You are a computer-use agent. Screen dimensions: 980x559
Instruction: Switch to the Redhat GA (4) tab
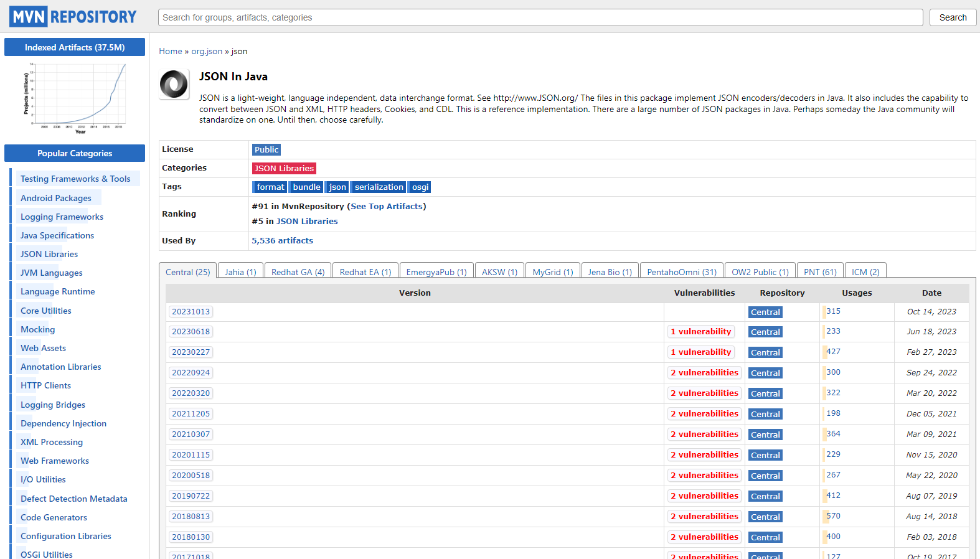(298, 271)
